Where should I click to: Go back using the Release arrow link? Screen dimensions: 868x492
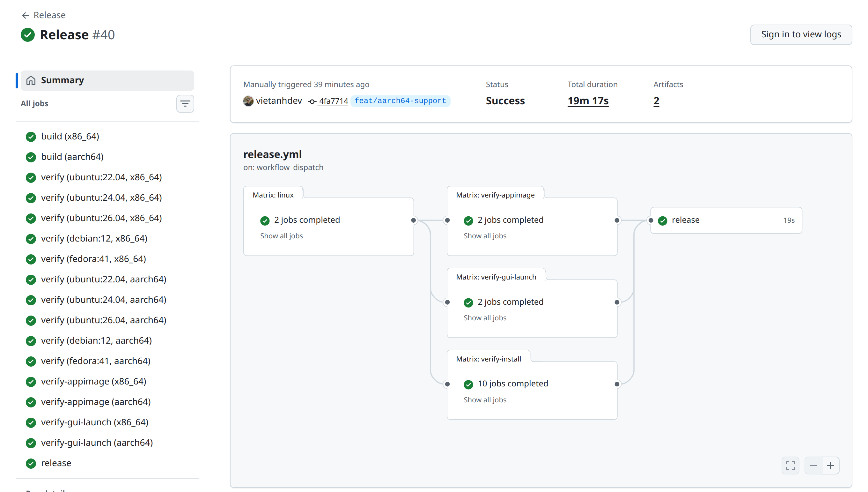44,15
